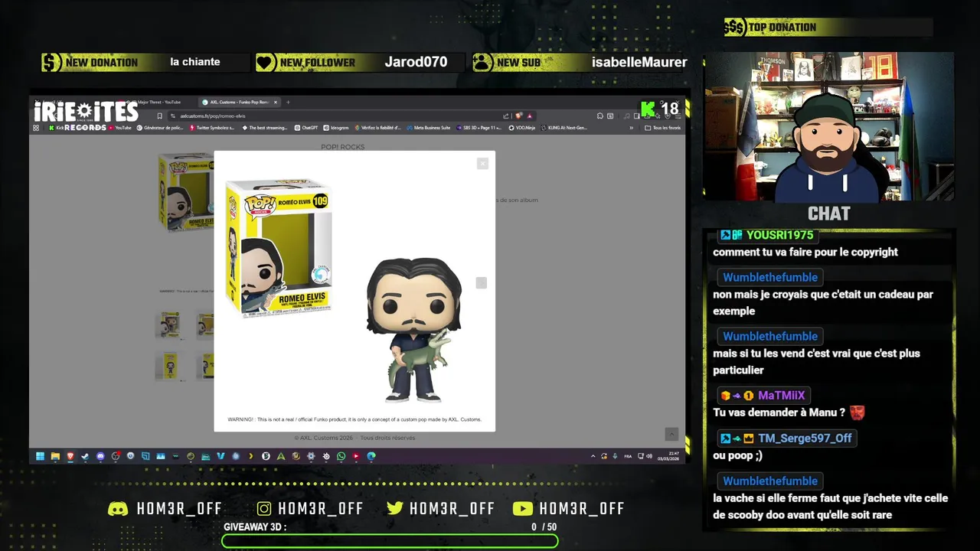Image resolution: width=980 pixels, height=551 pixels.
Task: Open the green A app taskbar icon
Action: tap(281, 456)
